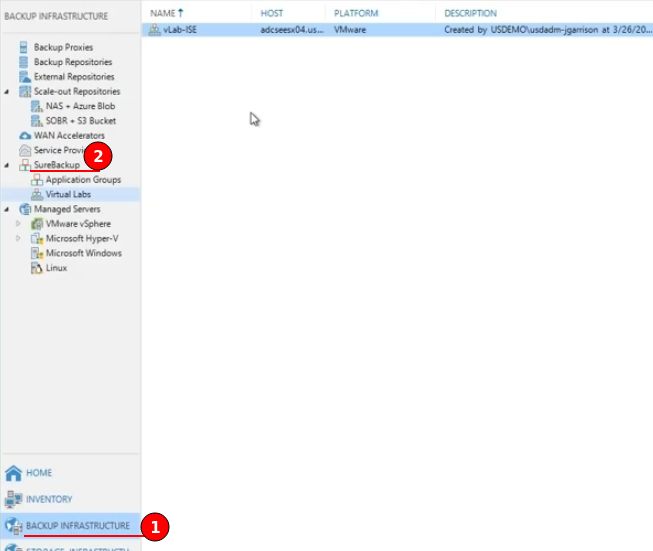Click the Application Groups icon
The height and width of the screenshot is (551, 653).
pos(37,180)
